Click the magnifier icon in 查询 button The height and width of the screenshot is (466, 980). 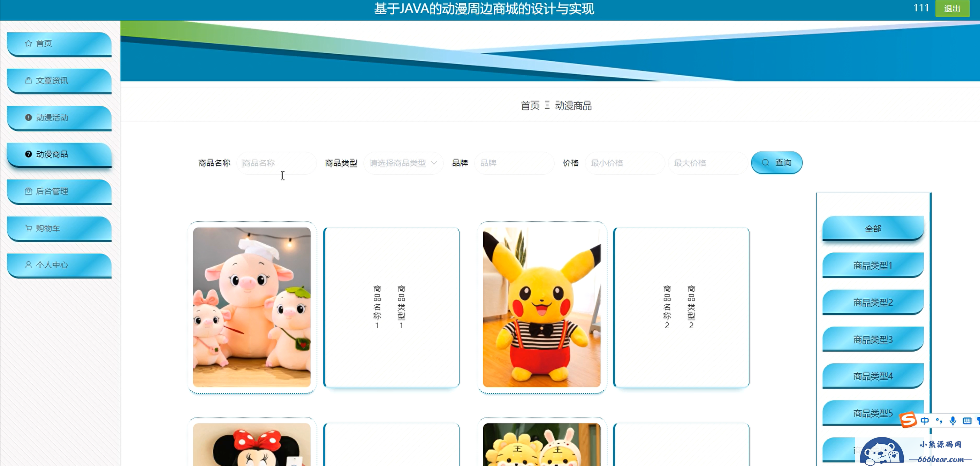[766, 163]
